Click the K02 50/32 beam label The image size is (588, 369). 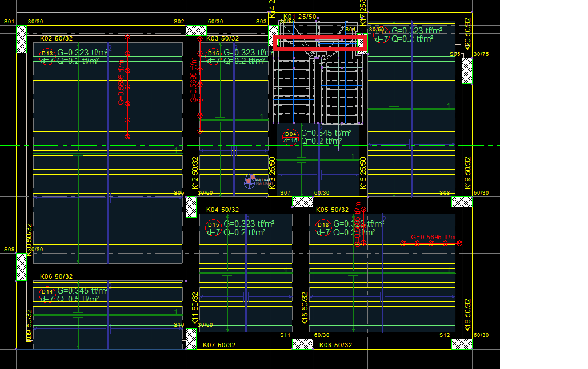56,38
